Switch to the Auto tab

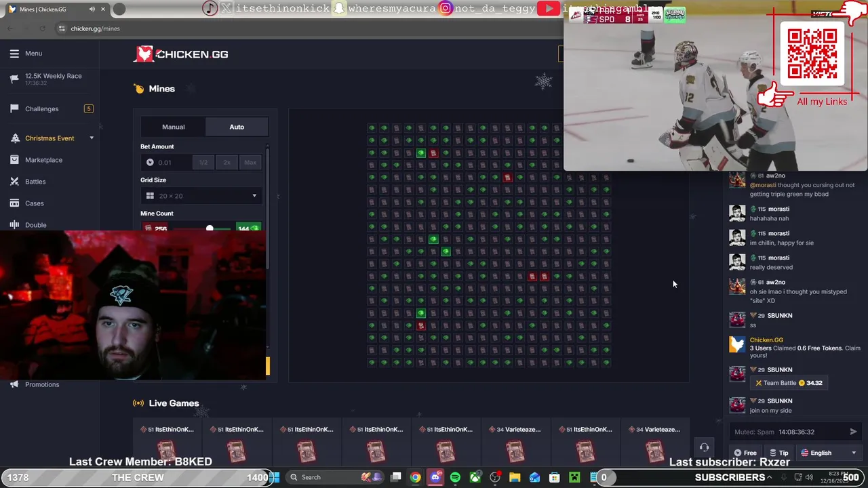point(237,127)
